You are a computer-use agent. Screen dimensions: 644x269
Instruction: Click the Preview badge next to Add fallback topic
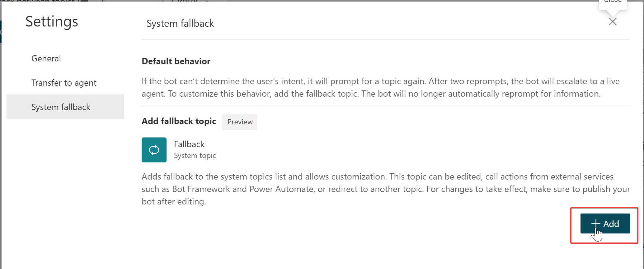(x=239, y=122)
